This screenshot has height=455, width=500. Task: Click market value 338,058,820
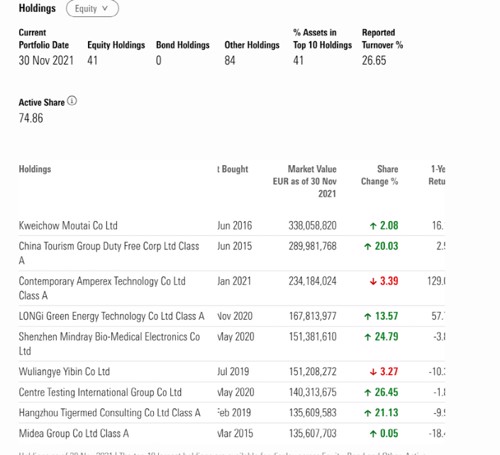coord(312,226)
